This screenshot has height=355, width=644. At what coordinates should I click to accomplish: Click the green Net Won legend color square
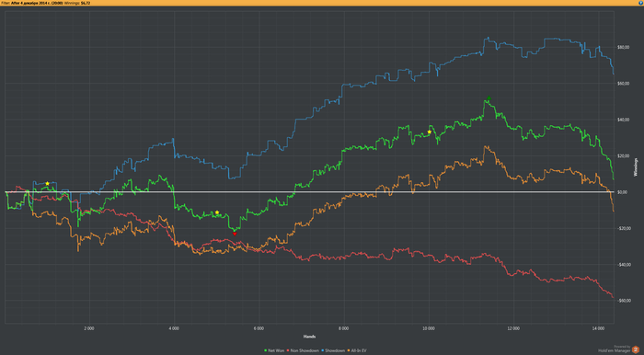[265, 350]
